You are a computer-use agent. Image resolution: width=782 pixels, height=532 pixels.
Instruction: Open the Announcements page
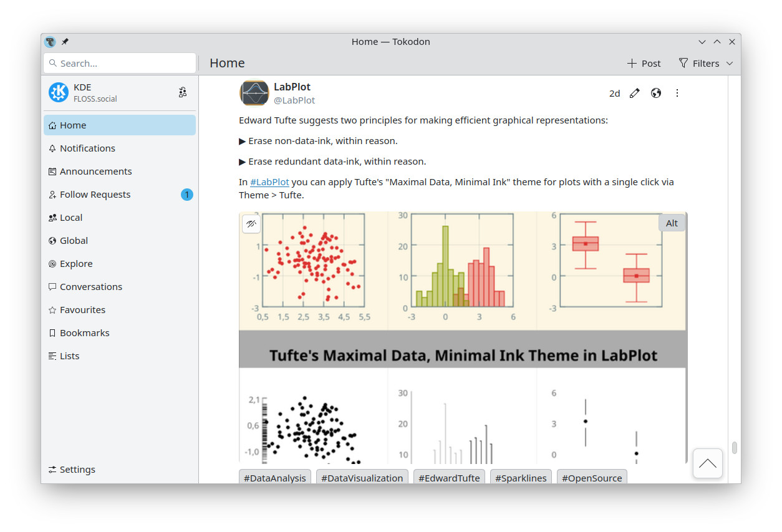click(120, 172)
